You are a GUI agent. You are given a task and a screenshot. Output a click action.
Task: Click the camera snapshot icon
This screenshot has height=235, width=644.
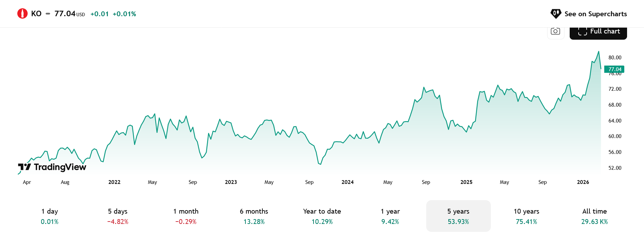(x=556, y=31)
